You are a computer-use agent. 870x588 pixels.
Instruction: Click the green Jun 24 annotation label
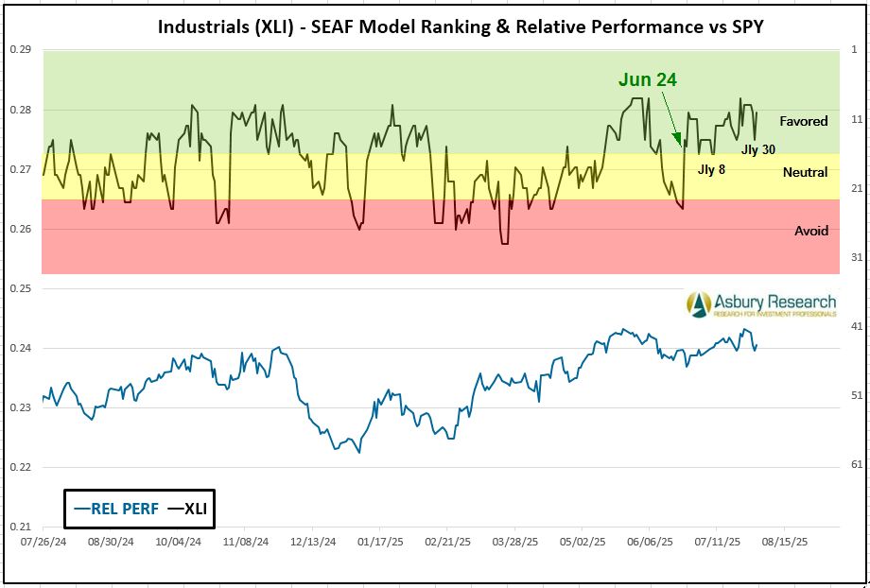(x=648, y=80)
